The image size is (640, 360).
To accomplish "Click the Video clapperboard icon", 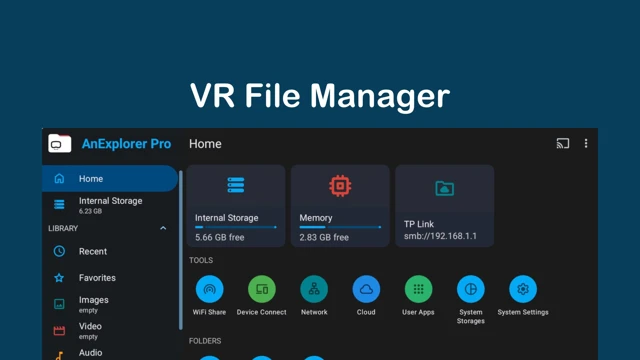I will click(x=59, y=331).
